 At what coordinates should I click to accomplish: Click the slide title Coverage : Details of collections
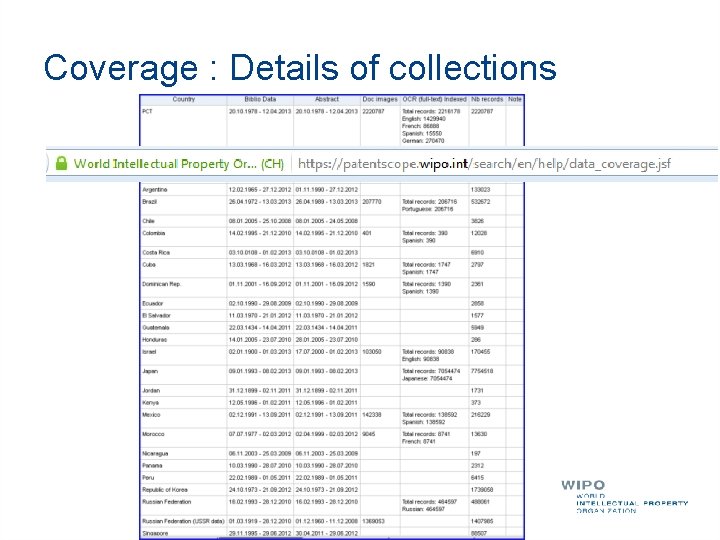pyautogui.click(x=300, y=68)
